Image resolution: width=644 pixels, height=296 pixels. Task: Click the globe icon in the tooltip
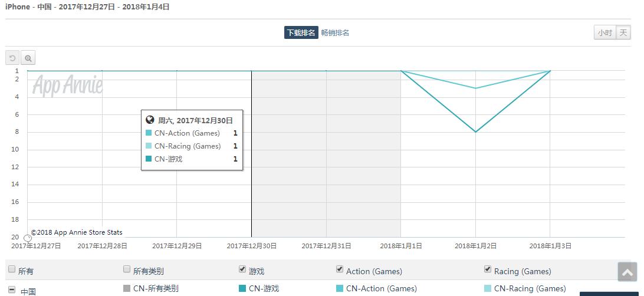pyautogui.click(x=150, y=120)
